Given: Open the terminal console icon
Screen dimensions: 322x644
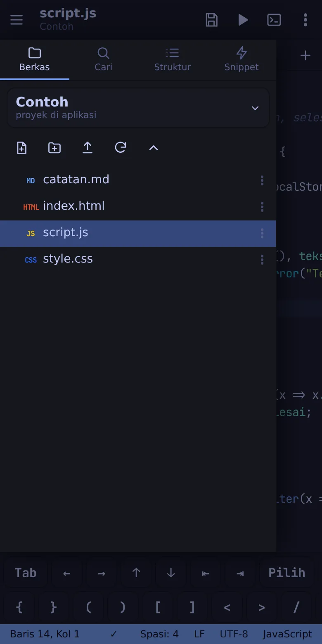Looking at the screenshot, I should point(274,20).
